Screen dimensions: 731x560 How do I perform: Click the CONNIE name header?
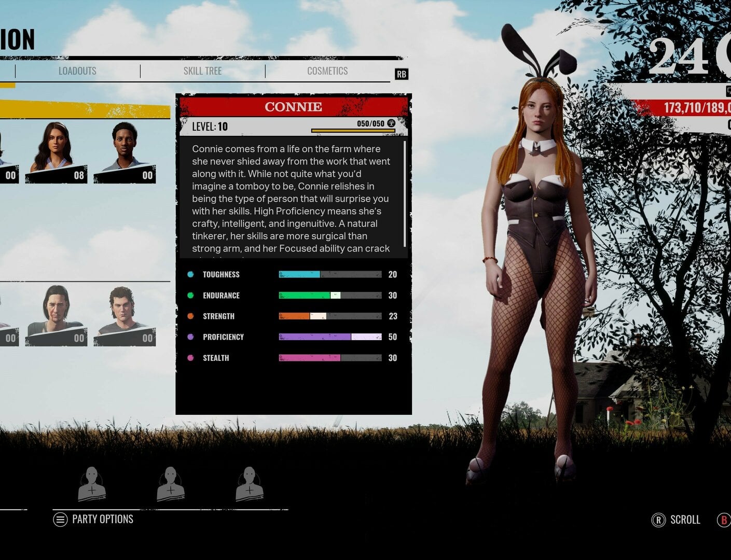(294, 107)
